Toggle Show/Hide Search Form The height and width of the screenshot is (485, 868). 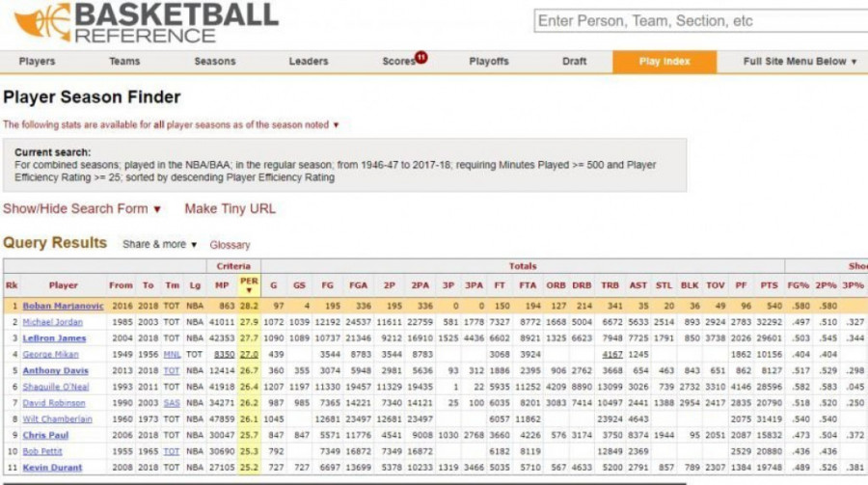pyautogui.click(x=82, y=208)
